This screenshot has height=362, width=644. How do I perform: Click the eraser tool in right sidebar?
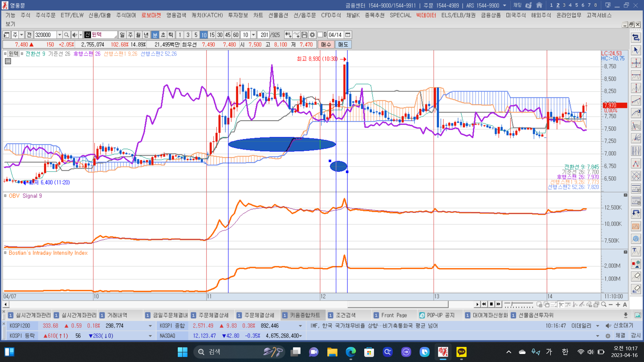(x=636, y=276)
